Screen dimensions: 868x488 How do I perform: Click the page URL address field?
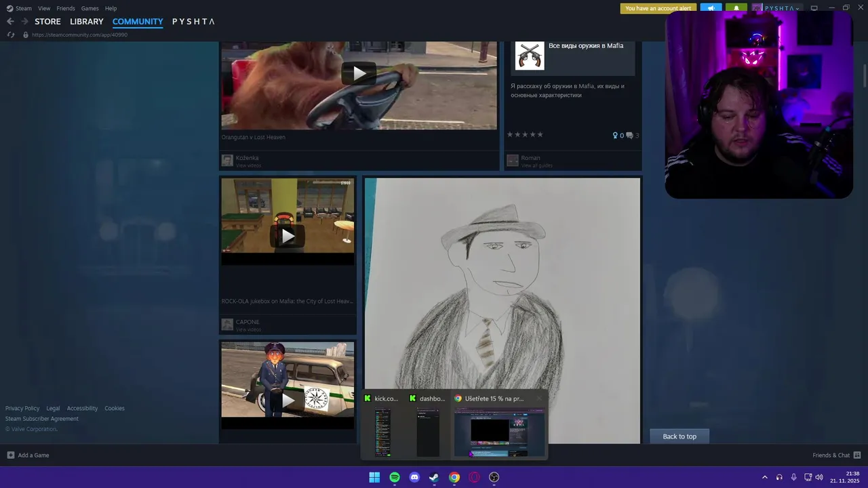(x=79, y=35)
